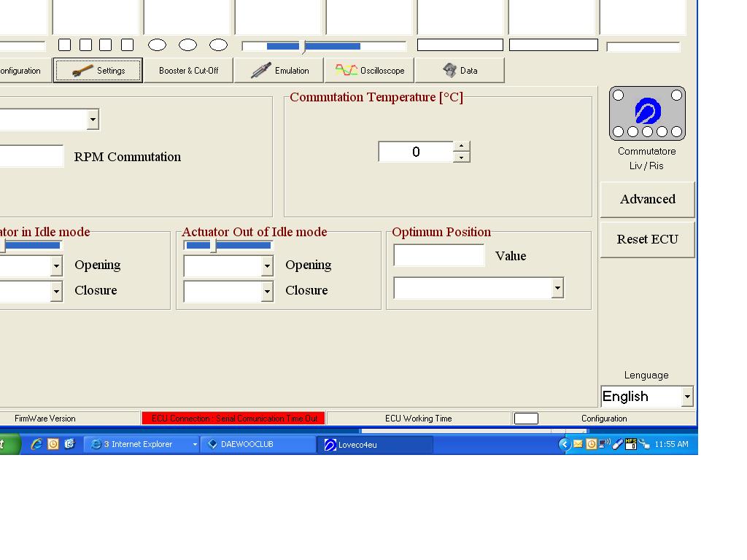This screenshot has height=560, width=747.
Task: Open the Language dropdown showing English
Action: click(x=686, y=397)
